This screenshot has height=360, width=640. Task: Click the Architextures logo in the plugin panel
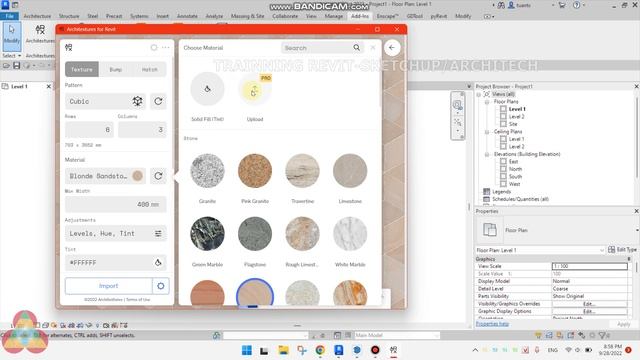[69, 48]
